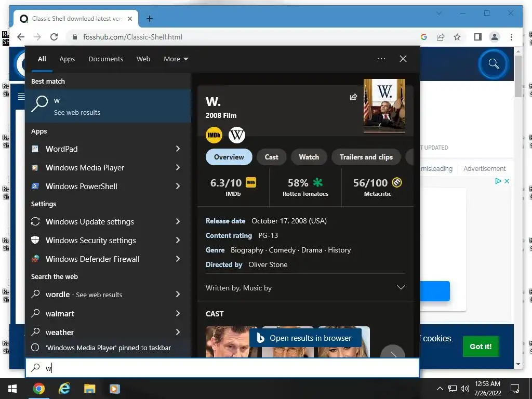Expand the wordle web result chevron
The width and height of the screenshot is (532, 399).
(x=178, y=294)
